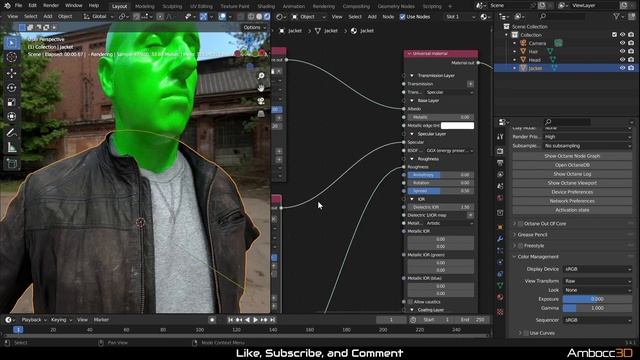Screen dimensions: 640x360
Task: Toggle the Use Nodes checkbox
Action: pyautogui.click(x=402, y=17)
